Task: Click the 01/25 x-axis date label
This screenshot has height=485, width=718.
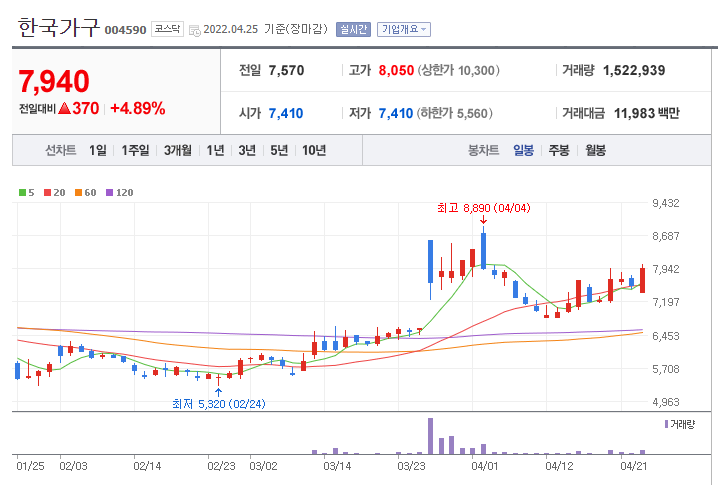Action: tap(30, 466)
